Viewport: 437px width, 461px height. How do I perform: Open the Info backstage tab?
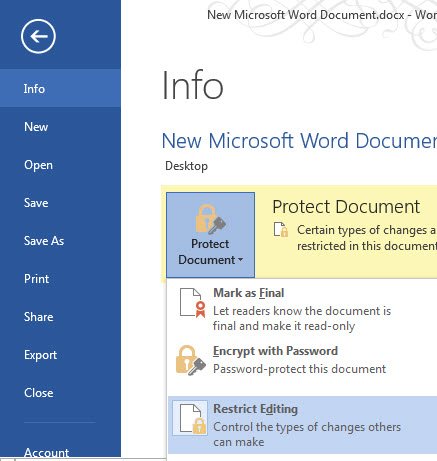(60, 88)
